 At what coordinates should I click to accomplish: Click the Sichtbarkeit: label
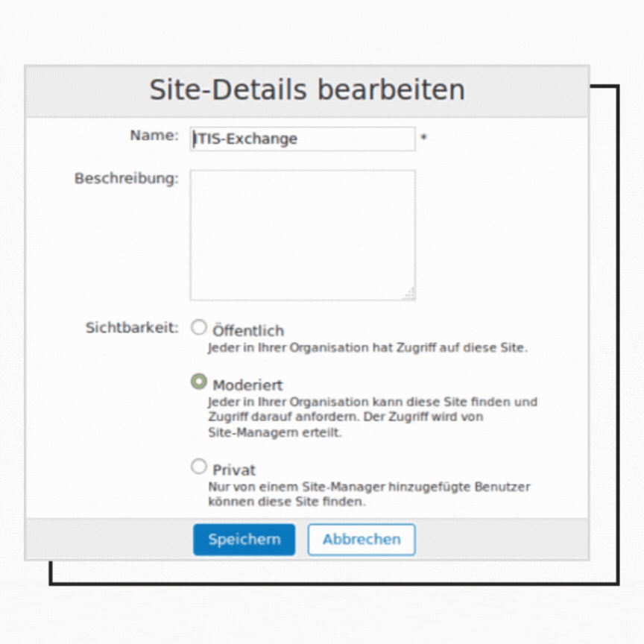click(132, 328)
